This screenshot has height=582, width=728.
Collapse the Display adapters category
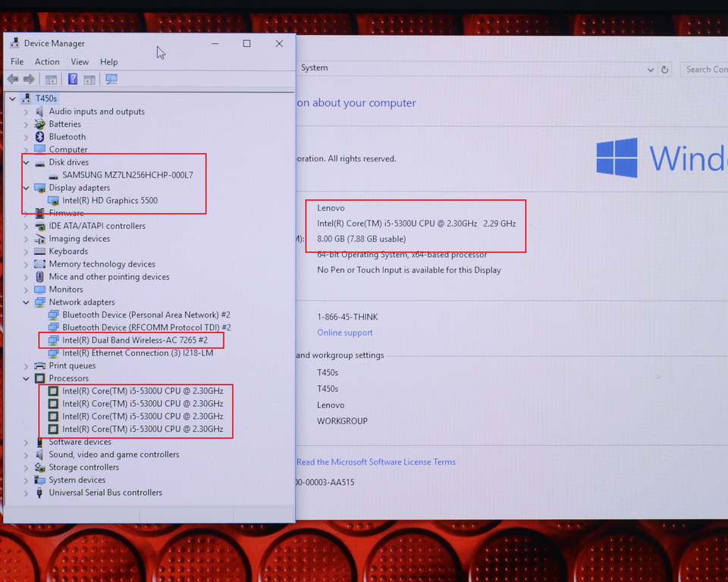pyautogui.click(x=26, y=188)
